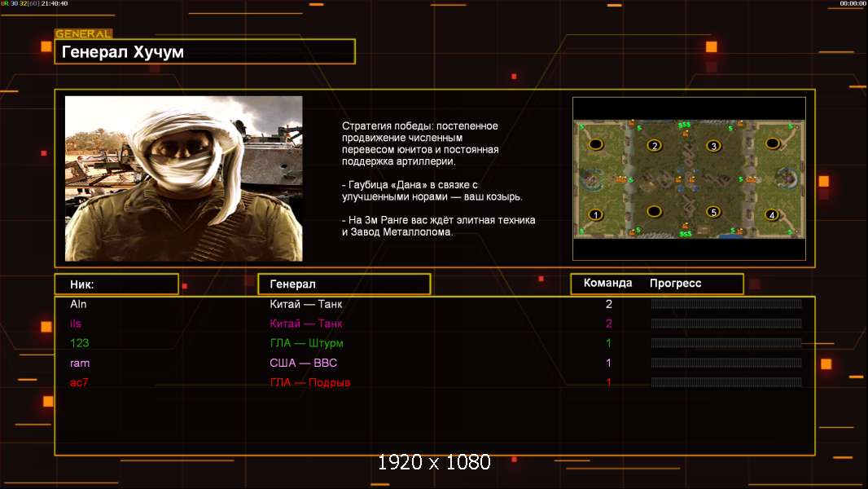Click start position 2 on the minimap
The image size is (868, 489).
click(x=655, y=145)
